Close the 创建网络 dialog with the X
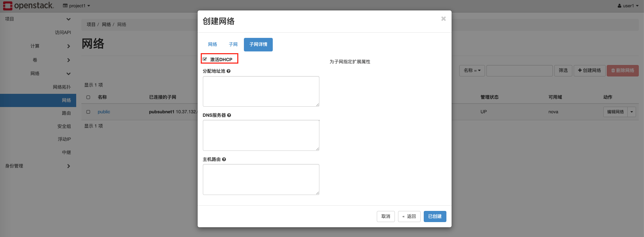The width and height of the screenshot is (644, 237). 443,19
